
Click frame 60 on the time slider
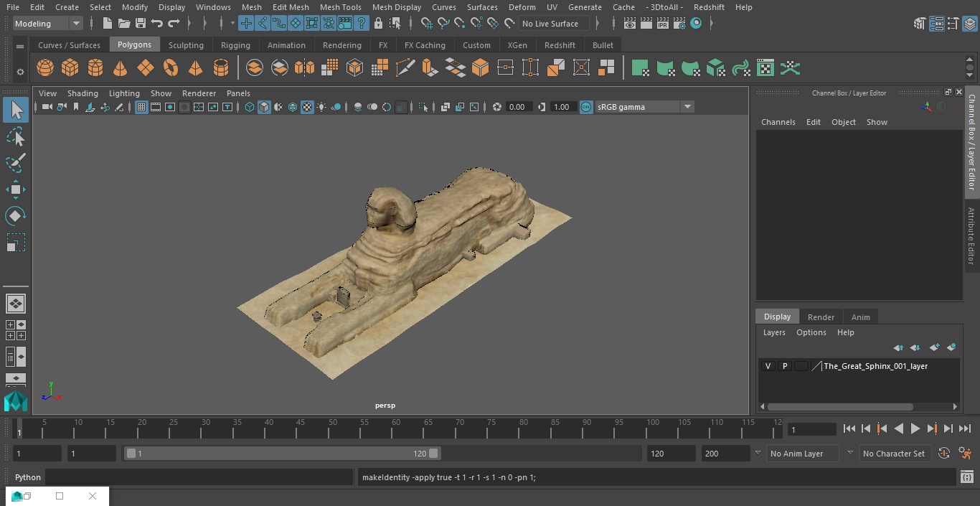pos(396,428)
